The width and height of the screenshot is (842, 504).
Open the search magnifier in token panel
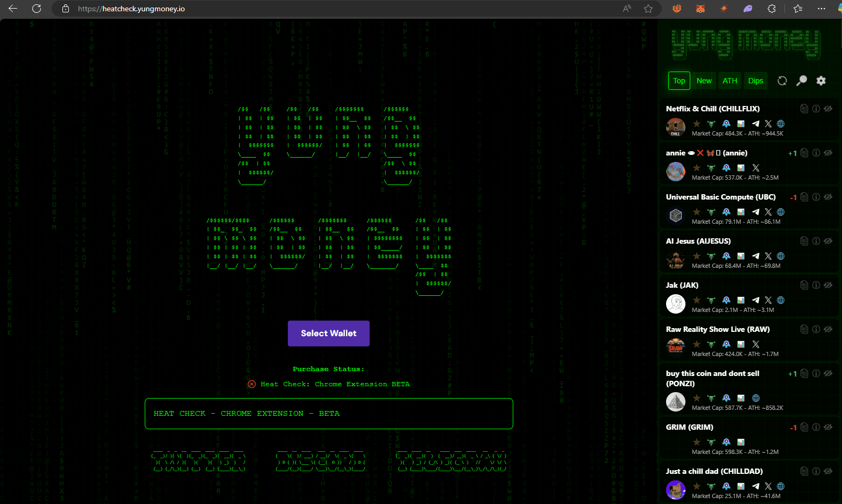(802, 81)
